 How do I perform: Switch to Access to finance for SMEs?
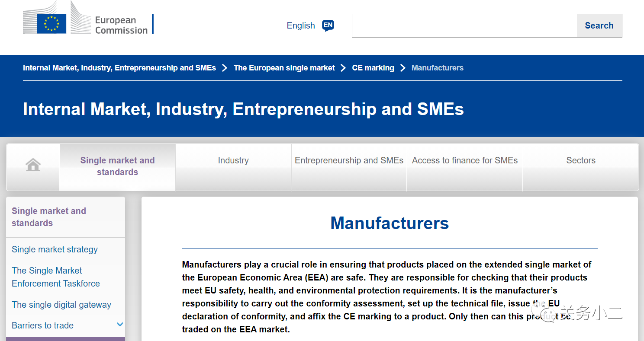pyautogui.click(x=465, y=167)
